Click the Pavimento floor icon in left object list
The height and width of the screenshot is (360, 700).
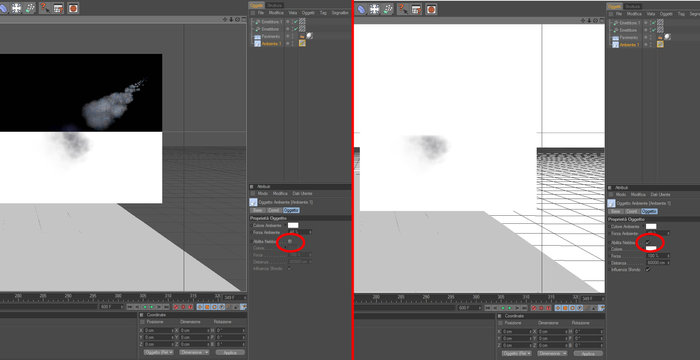click(x=258, y=36)
